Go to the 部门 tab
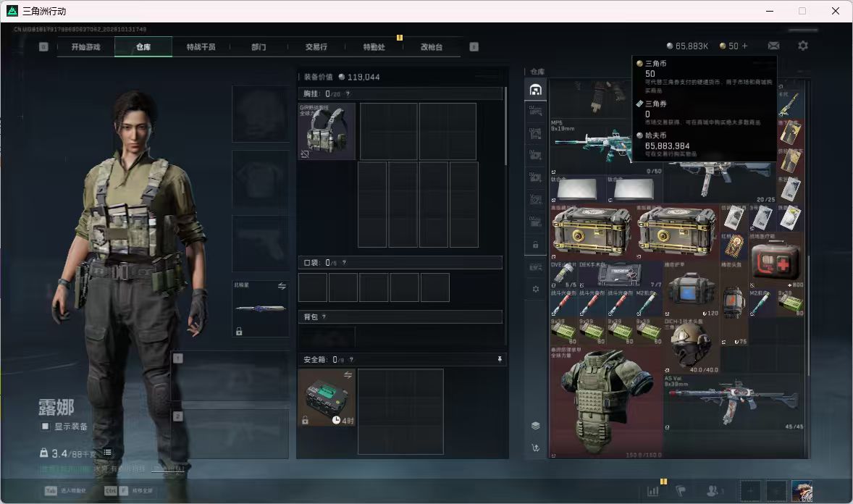The image size is (853, 504). (x=259, y=47)
